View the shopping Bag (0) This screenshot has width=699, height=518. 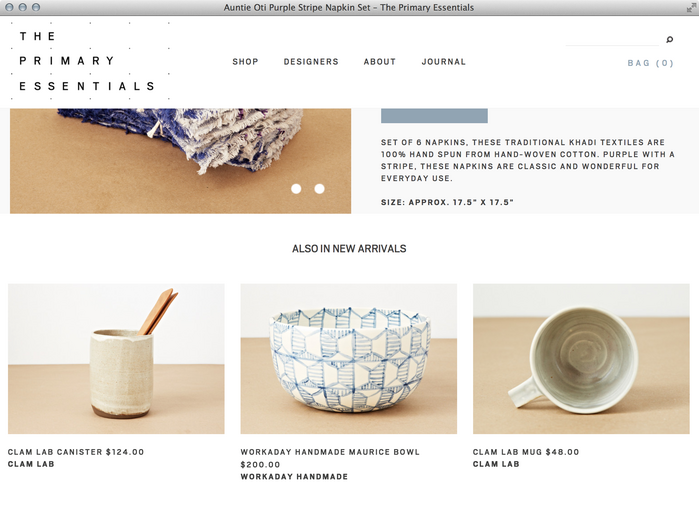(x=650, y=63)
